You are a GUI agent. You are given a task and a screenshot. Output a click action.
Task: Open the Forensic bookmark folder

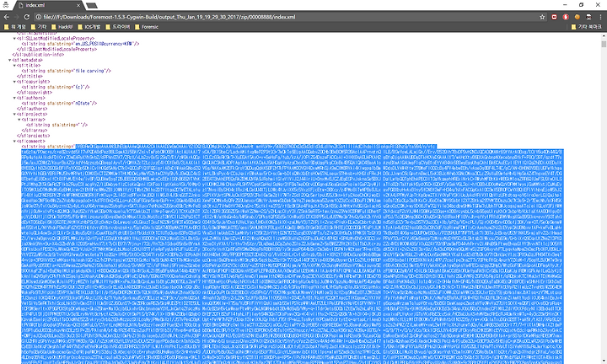(147, 27)
